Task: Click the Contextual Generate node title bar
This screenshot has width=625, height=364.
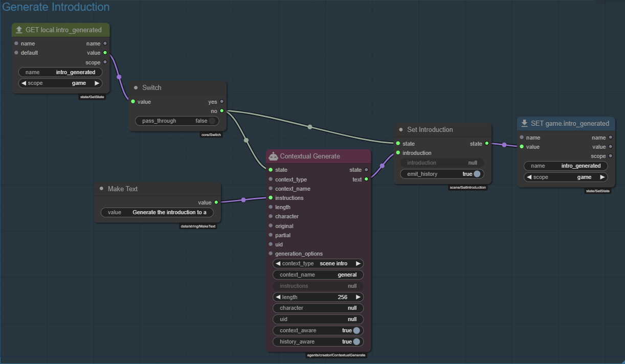Action: click(x=317, y=156)
